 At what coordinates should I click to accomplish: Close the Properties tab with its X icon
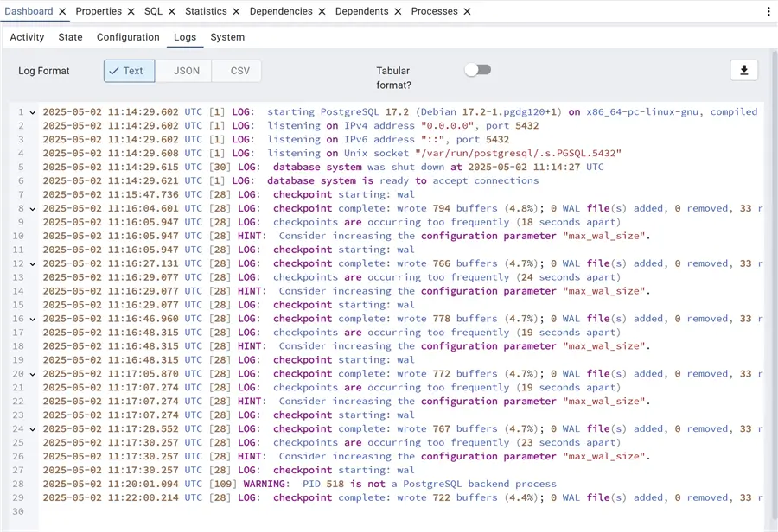(132, 11)
